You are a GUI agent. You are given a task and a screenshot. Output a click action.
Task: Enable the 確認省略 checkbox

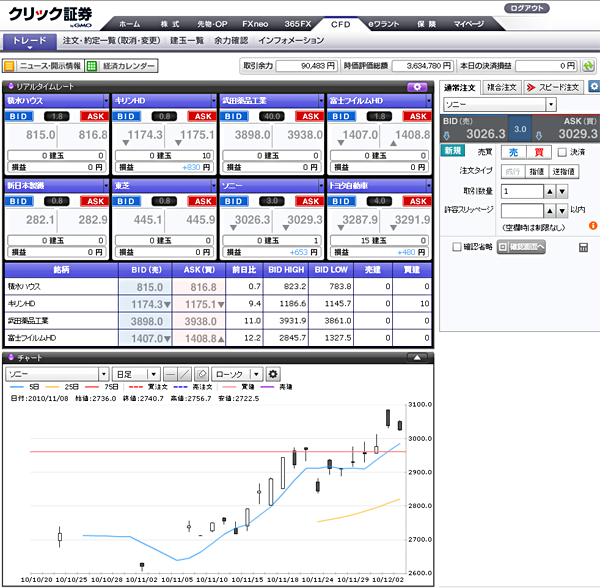(457, 247)
